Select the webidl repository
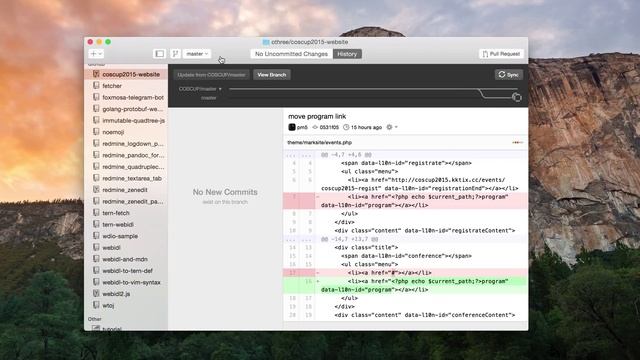 (x=126, y=248)
